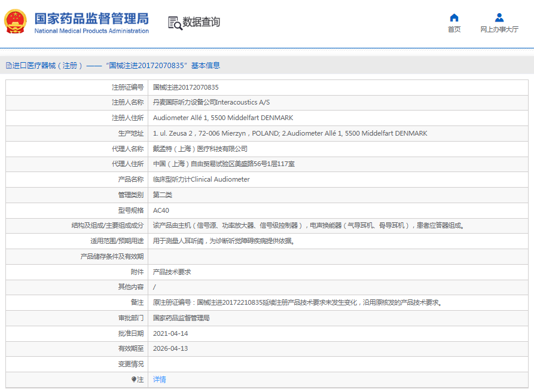Click the 代理人住所 label
534x392 pixels.
128,164
